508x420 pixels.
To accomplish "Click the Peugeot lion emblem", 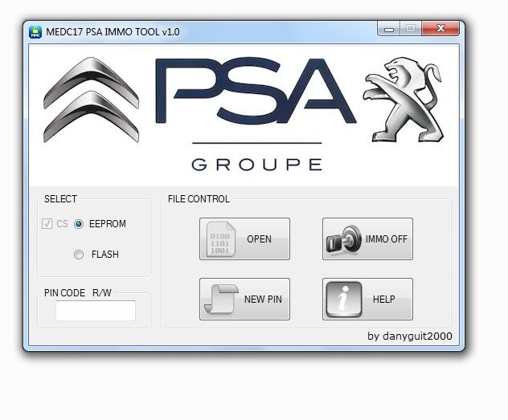I will tap(404, 99).
